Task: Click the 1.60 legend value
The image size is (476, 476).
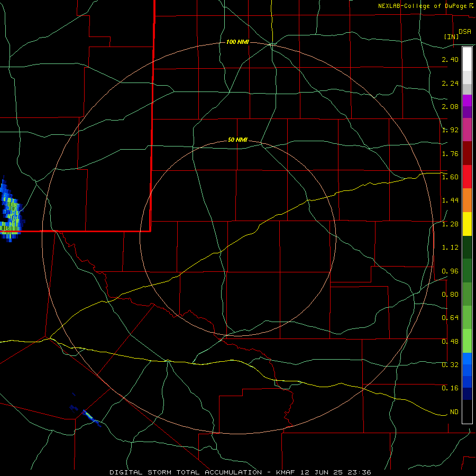Action: [x=450, y=177]
